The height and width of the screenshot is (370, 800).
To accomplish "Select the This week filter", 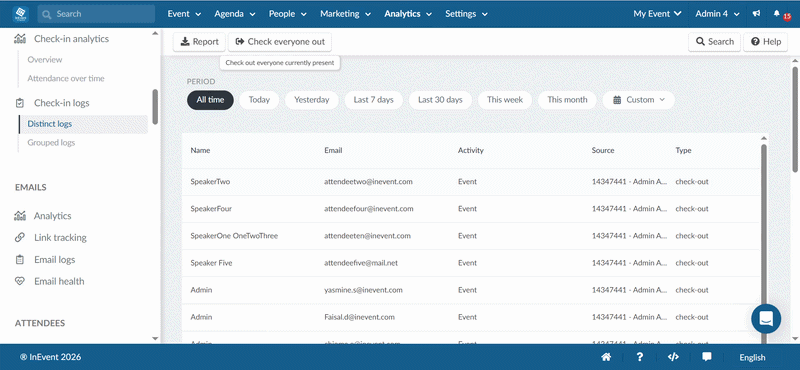I will (x=505, y=100).
